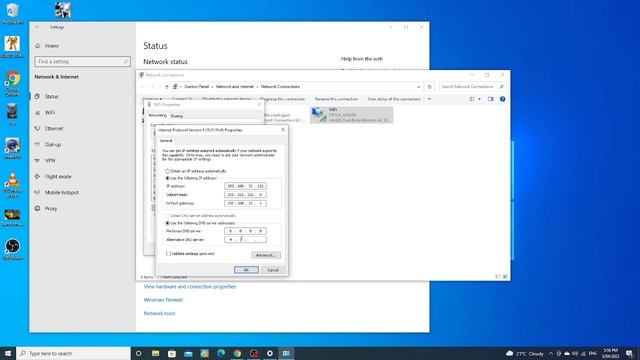Open OBS Studio desktop shortcut
This screenshot has height=360, width=640.
click(x=13, y=249)
